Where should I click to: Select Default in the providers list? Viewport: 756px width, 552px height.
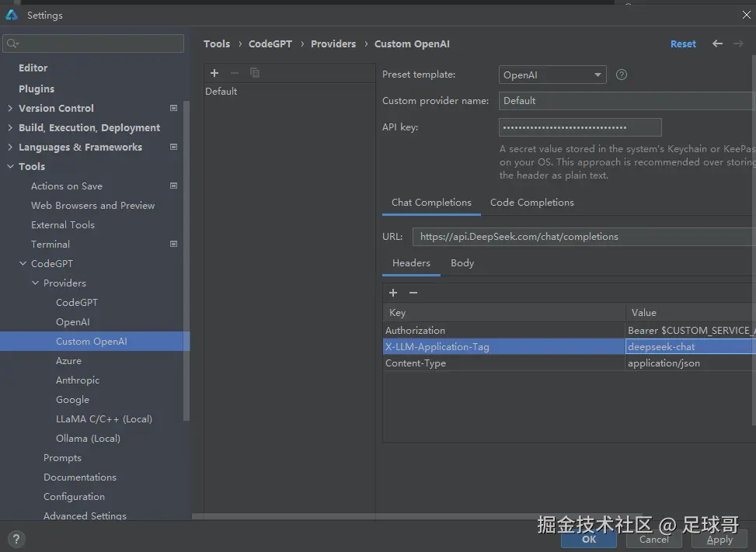click(x=221, y=92)
